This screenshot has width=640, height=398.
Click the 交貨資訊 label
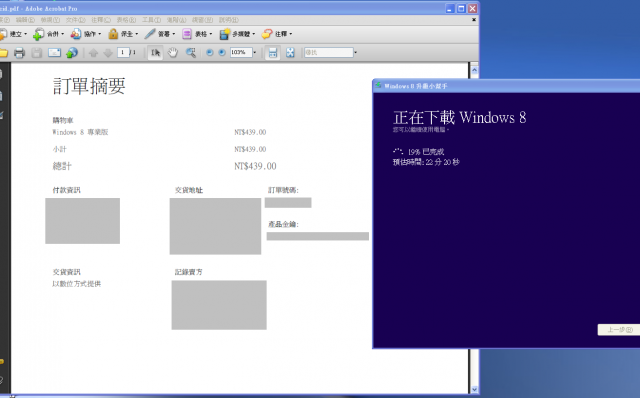click(67, 272)
